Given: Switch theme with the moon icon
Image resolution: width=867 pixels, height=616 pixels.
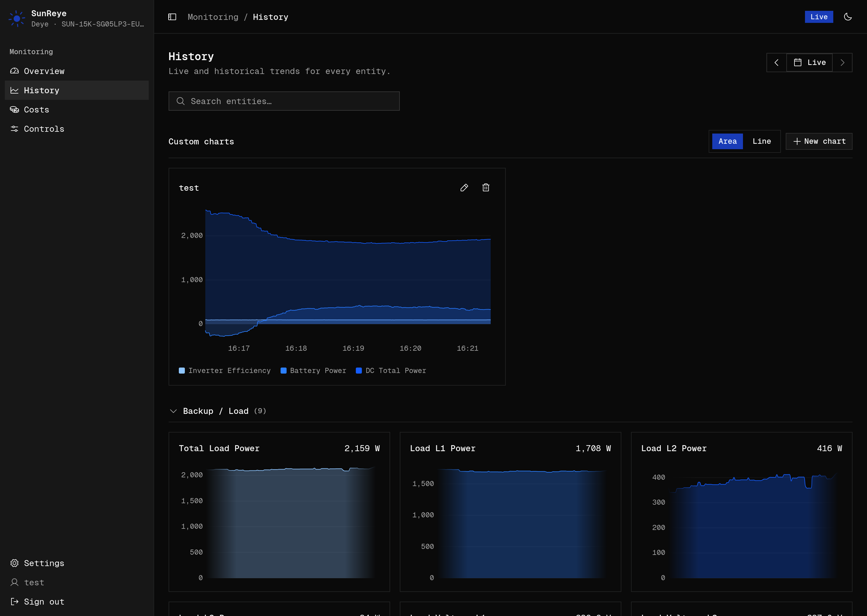Looking at the screenshot, I should 848,17.
